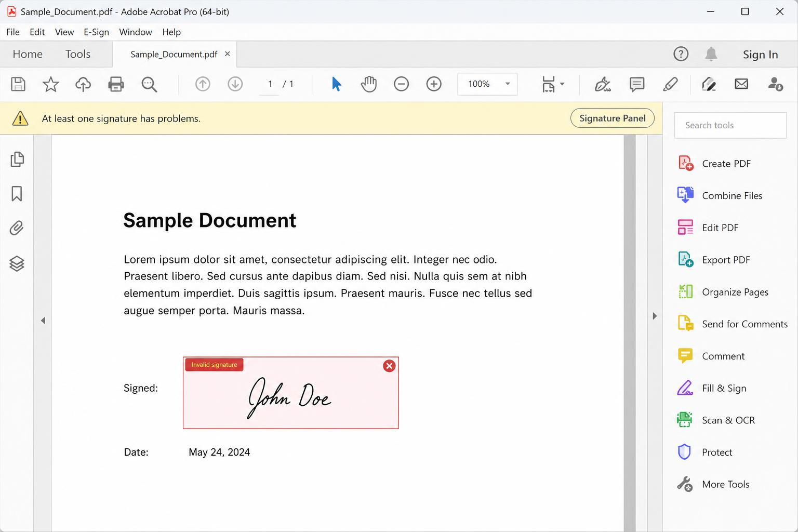This screenshot has height=532, width=798.
Task: Add a comment note icon
Action: coord(637,84)
